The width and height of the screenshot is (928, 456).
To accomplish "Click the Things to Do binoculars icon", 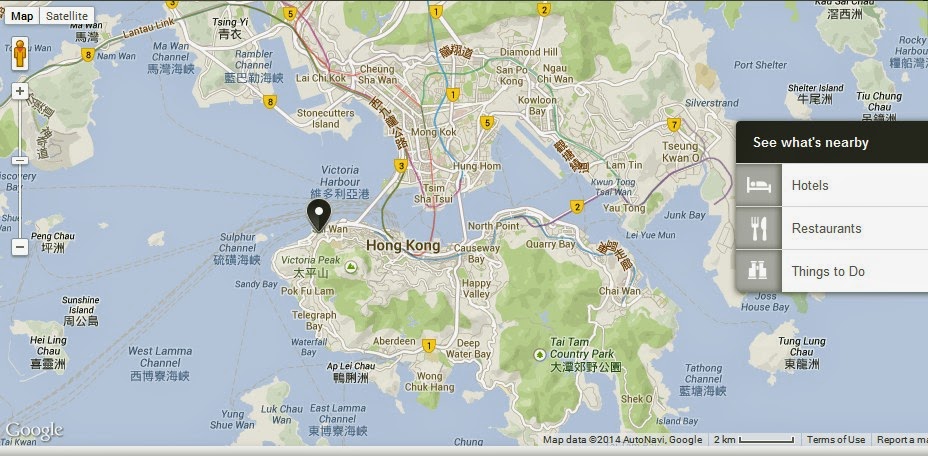I will pyautogui.click(x=759, y=271).
